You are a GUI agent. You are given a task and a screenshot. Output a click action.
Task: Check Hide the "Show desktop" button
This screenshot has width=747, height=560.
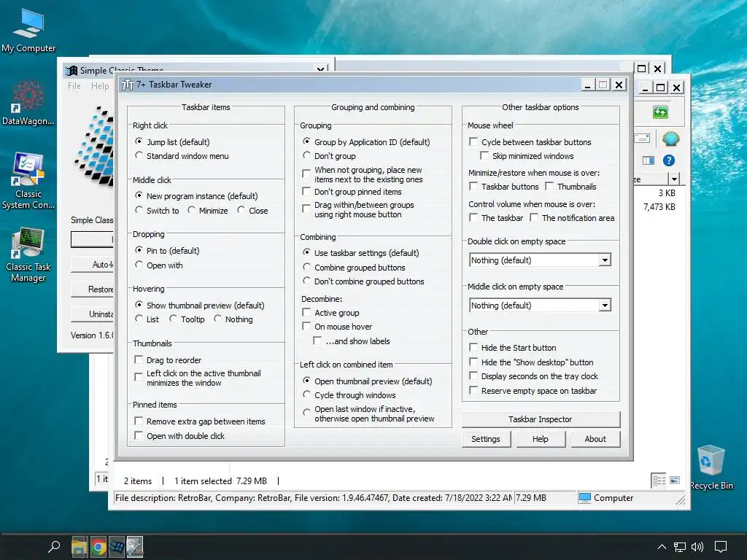(x=473, y=362)
